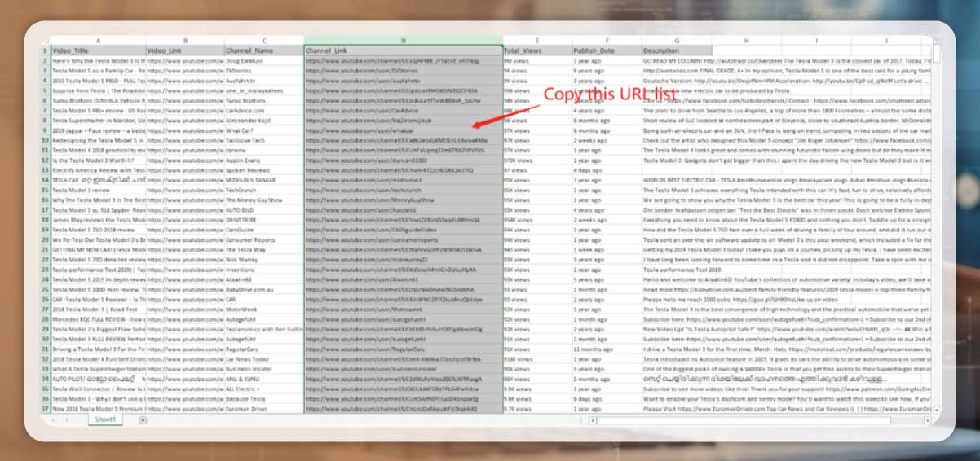Select the Doug DeMuro channel name cell
Screen dimensions: 980x461
(264, 61)
